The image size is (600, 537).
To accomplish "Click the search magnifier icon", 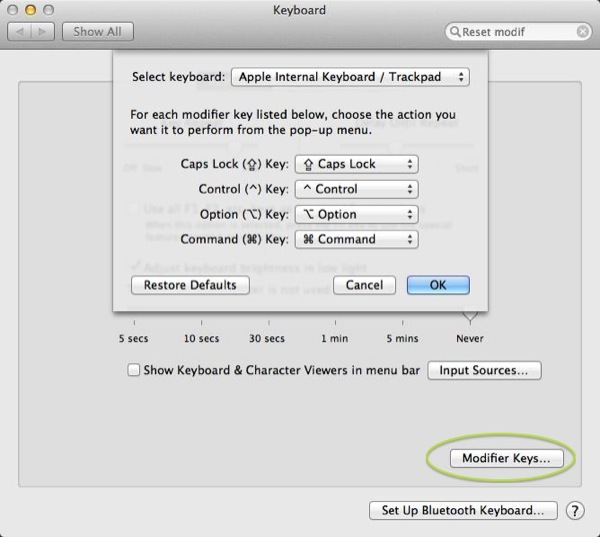I will coord(455,31).
